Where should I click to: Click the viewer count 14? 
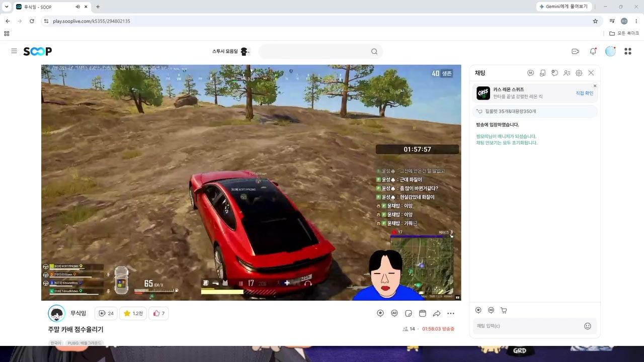coord(409,329)
